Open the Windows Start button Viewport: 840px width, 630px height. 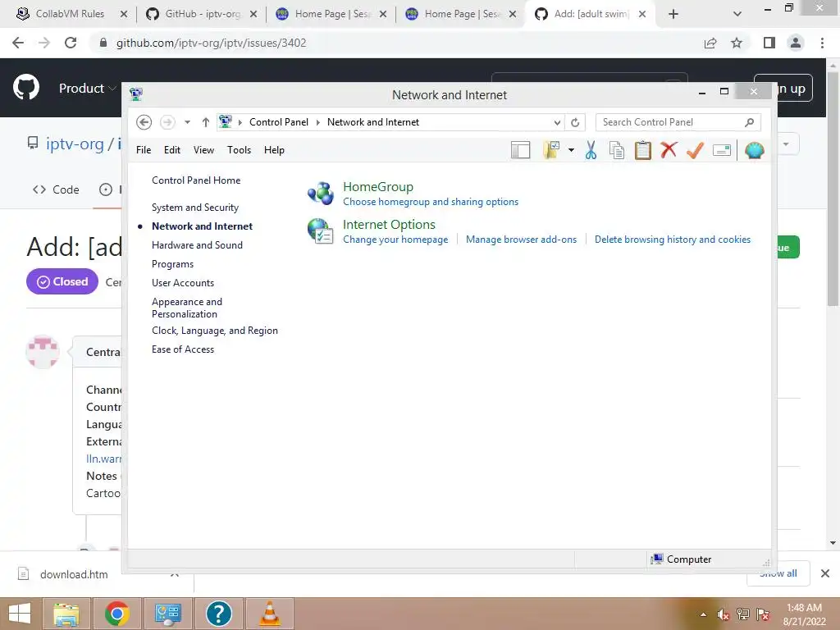click(x=20, y=614)
